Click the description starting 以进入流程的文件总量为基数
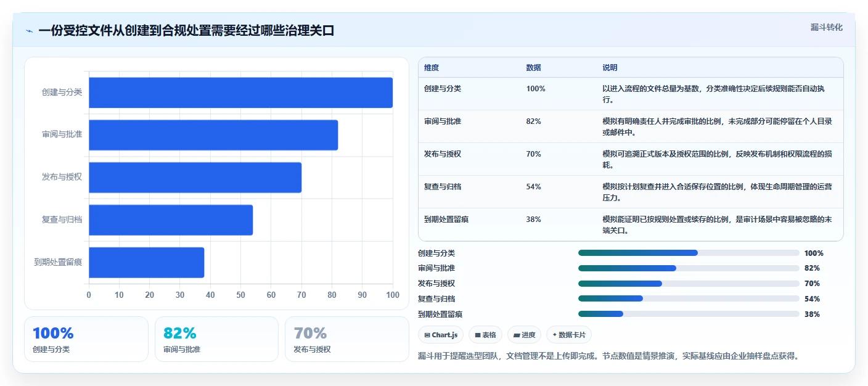This screenshot has height=386, width=868. 713,94
